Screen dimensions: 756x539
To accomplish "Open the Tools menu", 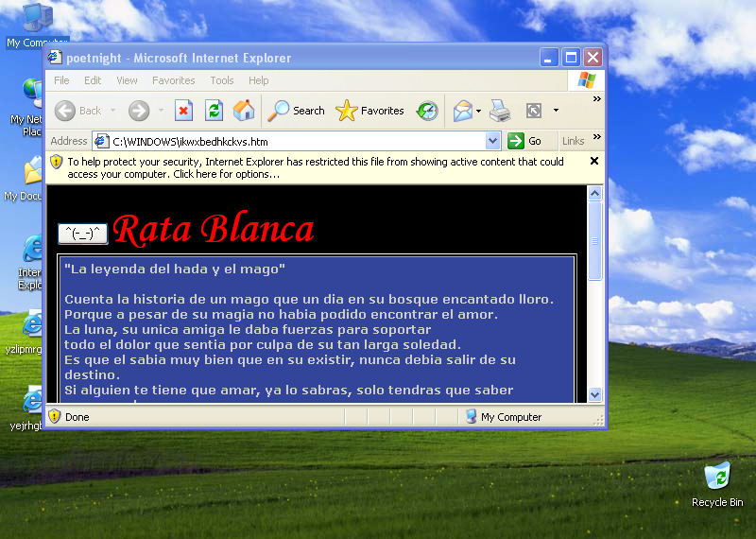I will (x=222, y=80).
